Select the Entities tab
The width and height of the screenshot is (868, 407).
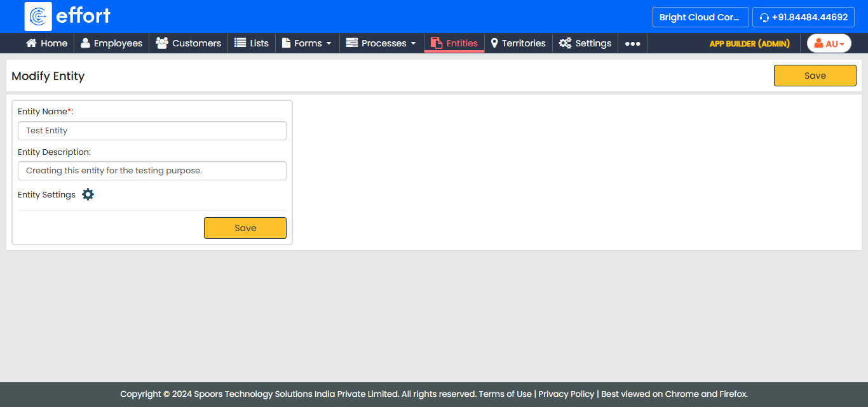454,43
